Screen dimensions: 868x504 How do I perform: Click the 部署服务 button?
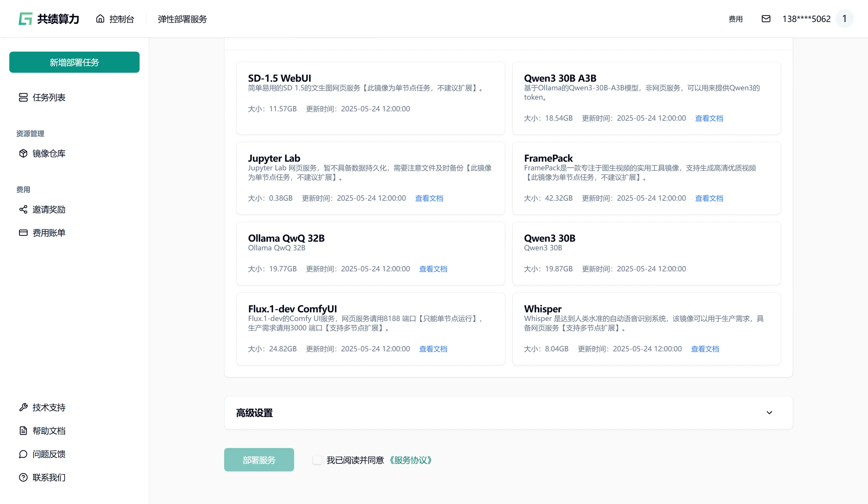(x=259, y=460)
